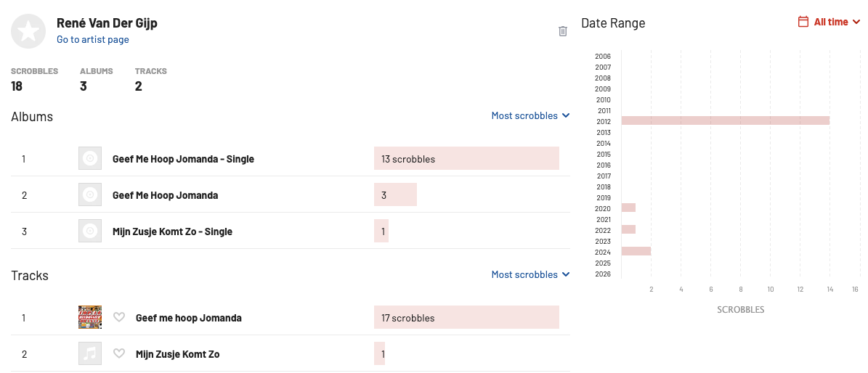
Task: Click the 2012 year label
Action: point(604,122)
